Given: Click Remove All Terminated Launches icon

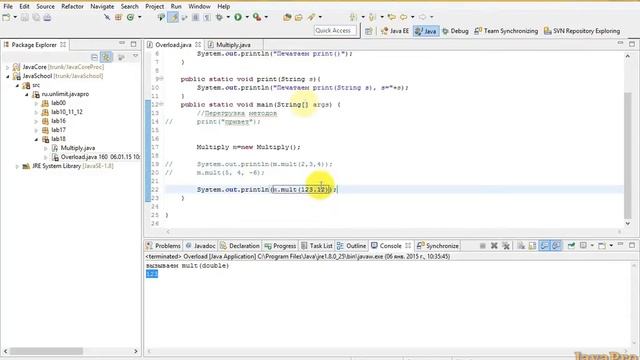Looking at the screenshot, I should coord(506,245).
